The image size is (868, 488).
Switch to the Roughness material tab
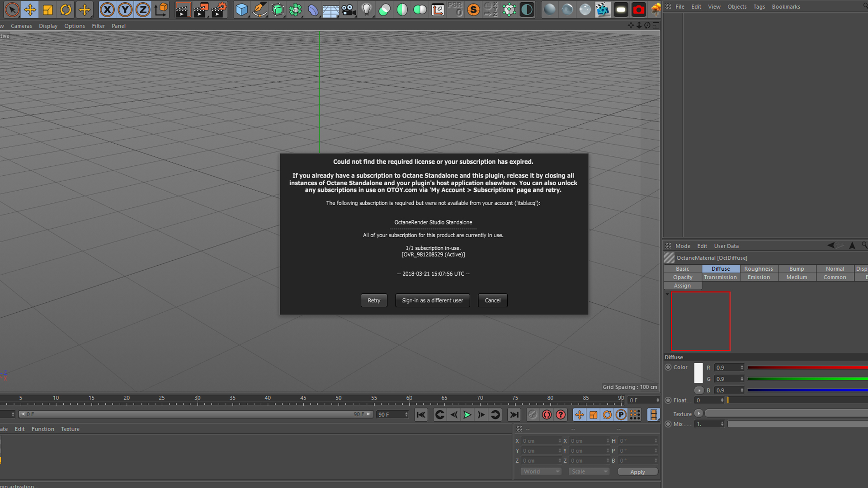click(x=758, y=268)
